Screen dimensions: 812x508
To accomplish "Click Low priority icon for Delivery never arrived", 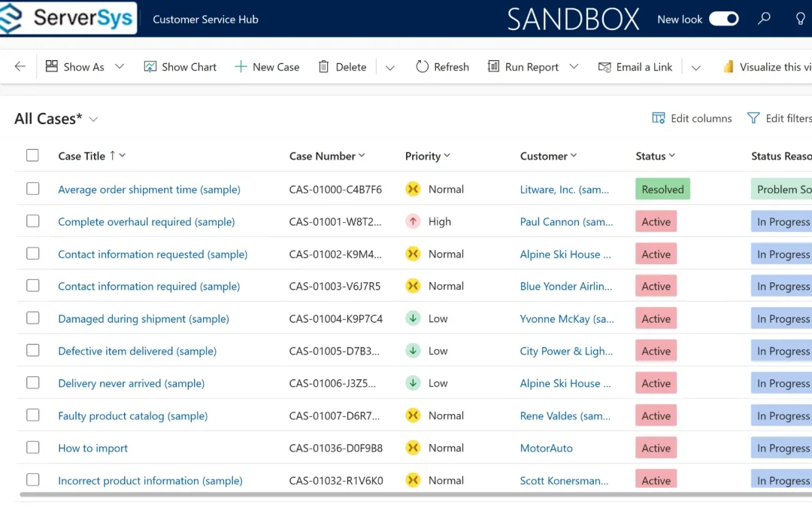I will [413, 383].
